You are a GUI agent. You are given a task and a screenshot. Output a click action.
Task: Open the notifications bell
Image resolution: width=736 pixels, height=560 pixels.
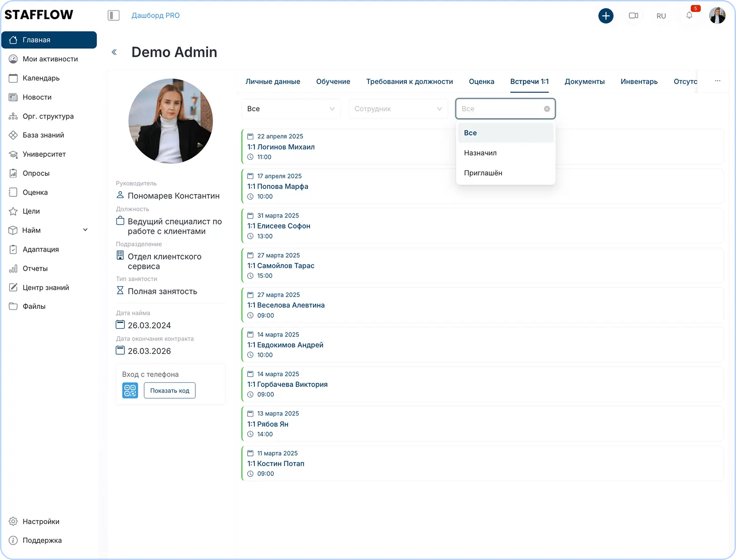coord(689,16)
